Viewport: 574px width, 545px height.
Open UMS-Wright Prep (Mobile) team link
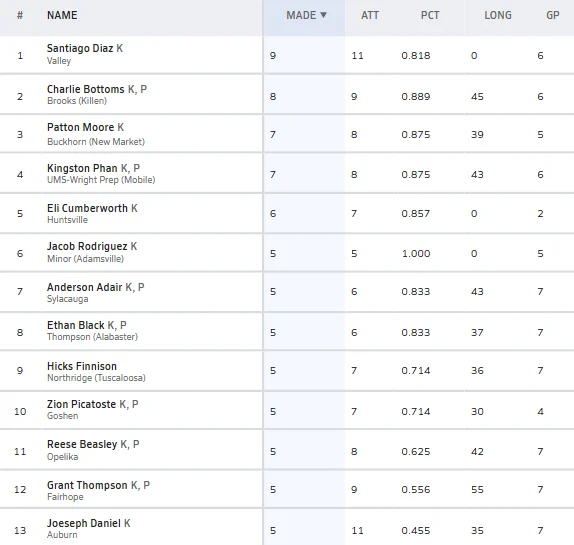click(x=101, y=180)
